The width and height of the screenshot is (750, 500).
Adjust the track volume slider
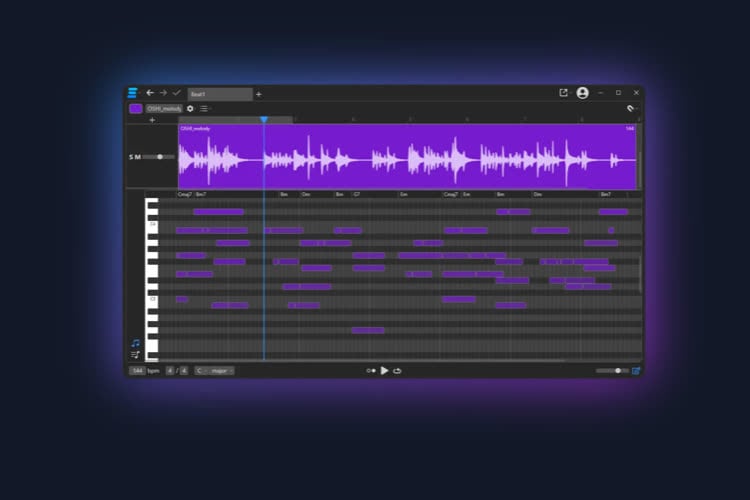click(159, 157)
